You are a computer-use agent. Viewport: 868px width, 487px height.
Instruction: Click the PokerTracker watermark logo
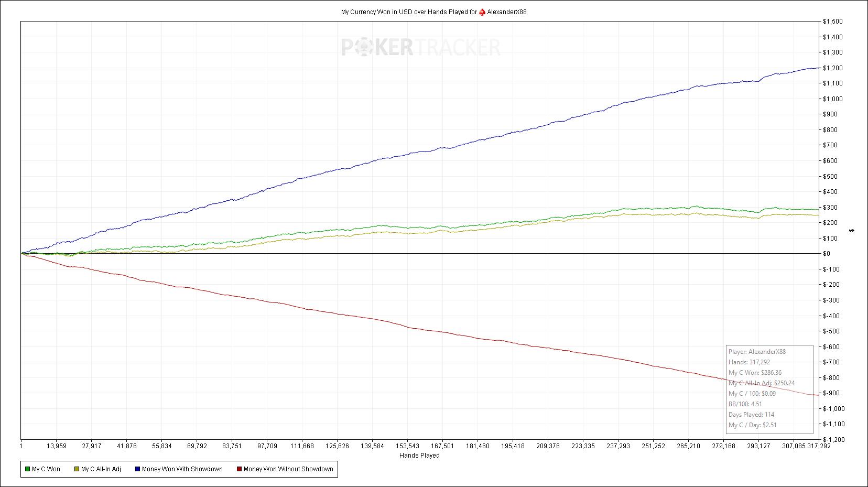click(x=421, y=47)
